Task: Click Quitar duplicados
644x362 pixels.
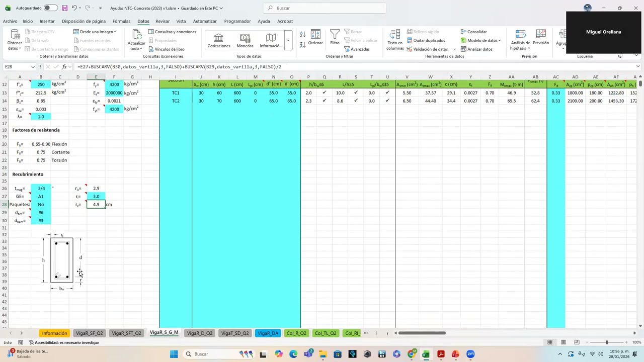Action: pyautogui.click(x=426, y=40)
